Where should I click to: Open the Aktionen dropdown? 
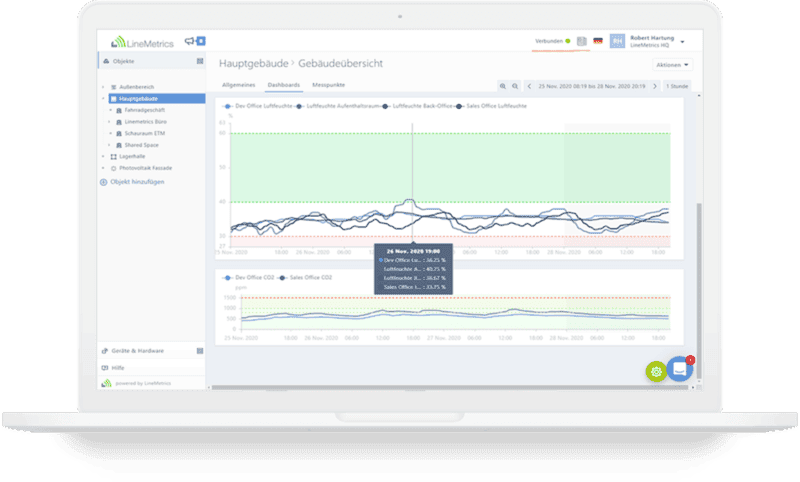tap(673, 64)
